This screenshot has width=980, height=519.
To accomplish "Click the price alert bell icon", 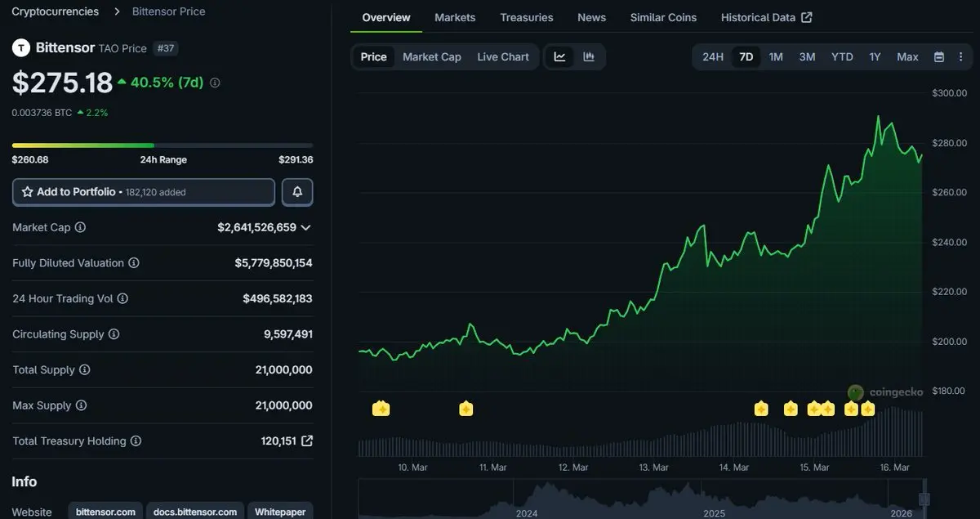I will 297,192.
